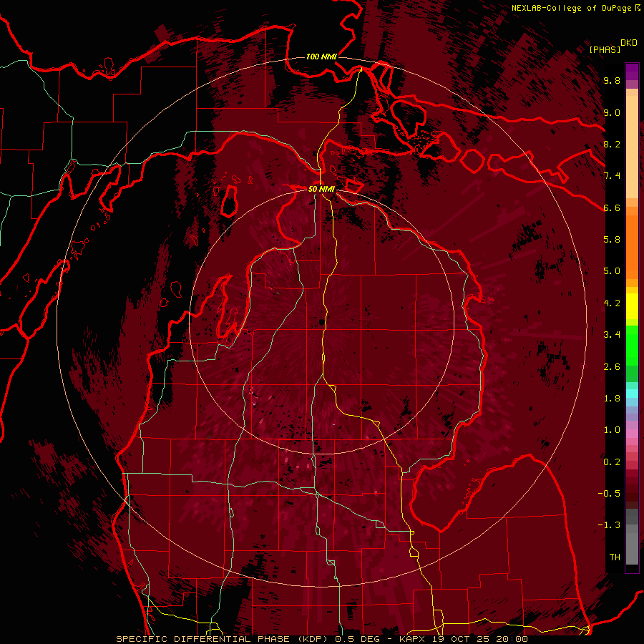Click the 2.6 value on the color scale
The width and height of the screenshot is (644, 644).
point(612,367)
